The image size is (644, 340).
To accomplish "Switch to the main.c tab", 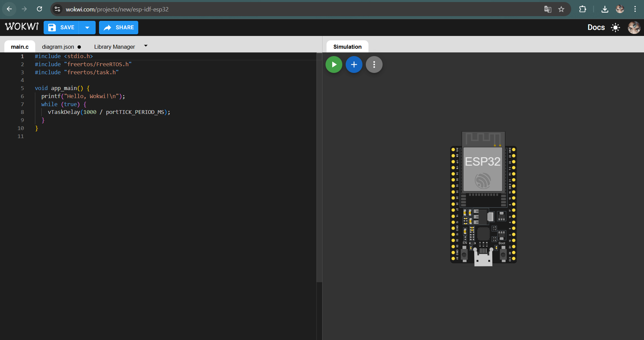I will pos(20,47).
